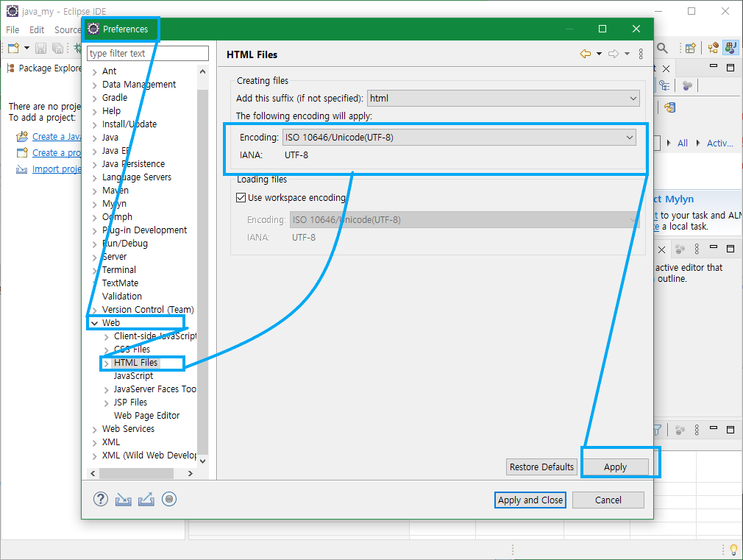
Task: Select Plug-in Development preferences item
Action: [144, 230]
